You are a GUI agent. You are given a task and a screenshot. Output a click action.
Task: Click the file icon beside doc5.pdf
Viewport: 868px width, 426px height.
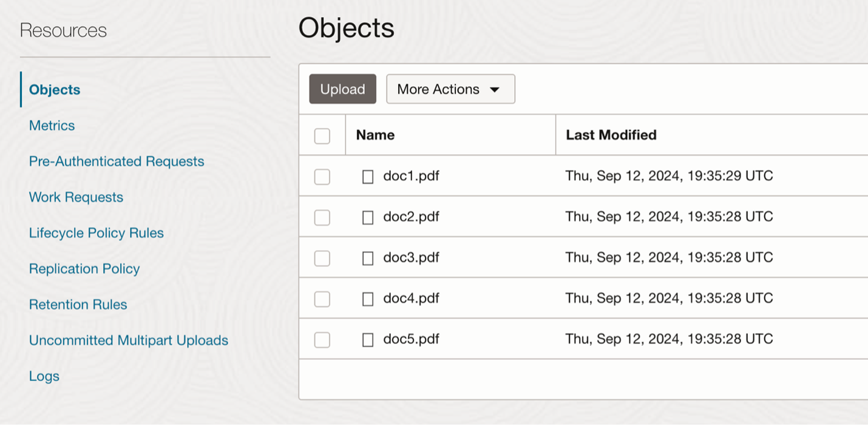tap(368, 339)
